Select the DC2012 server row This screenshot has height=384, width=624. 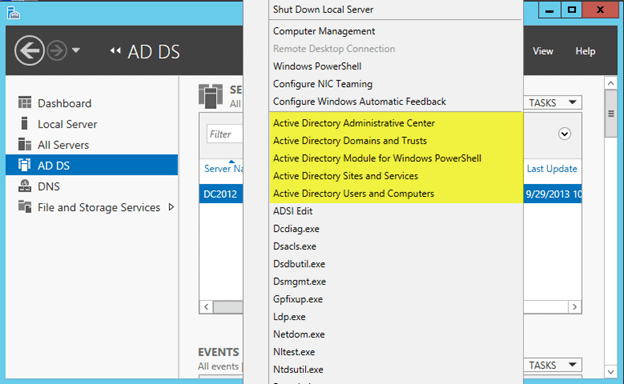[221, 194]
